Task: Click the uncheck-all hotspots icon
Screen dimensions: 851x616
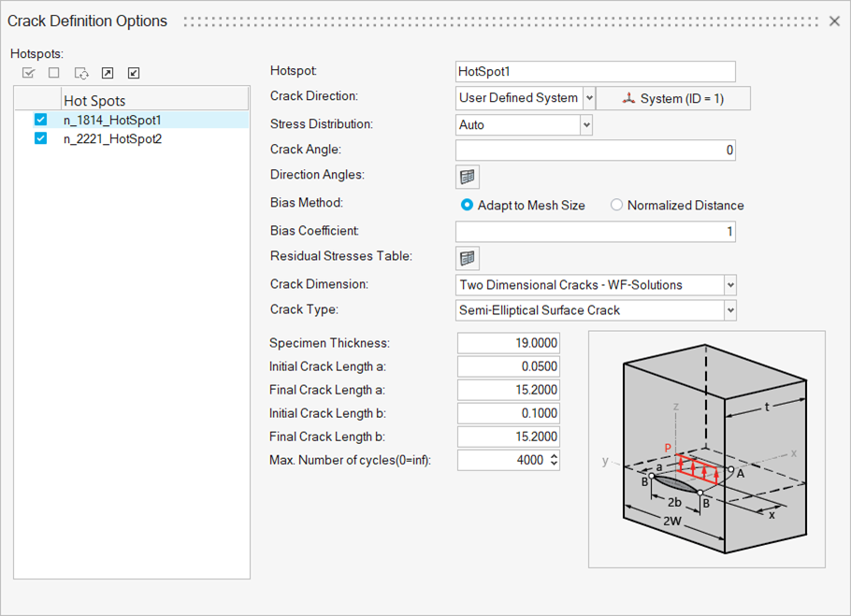Action: [54, 73]
